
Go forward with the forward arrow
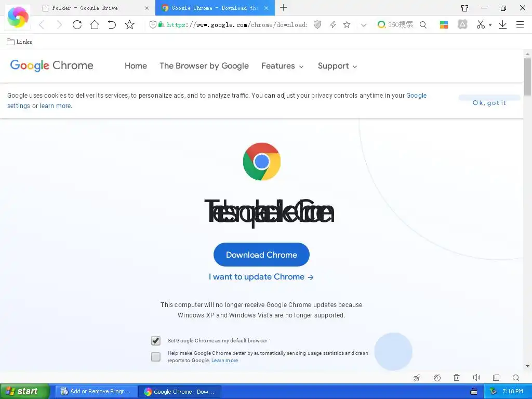[59, 25]
